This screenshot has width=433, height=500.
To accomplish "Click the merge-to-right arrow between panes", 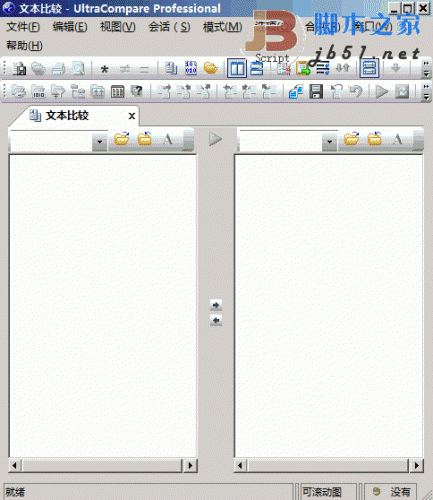I will (216, 305).
